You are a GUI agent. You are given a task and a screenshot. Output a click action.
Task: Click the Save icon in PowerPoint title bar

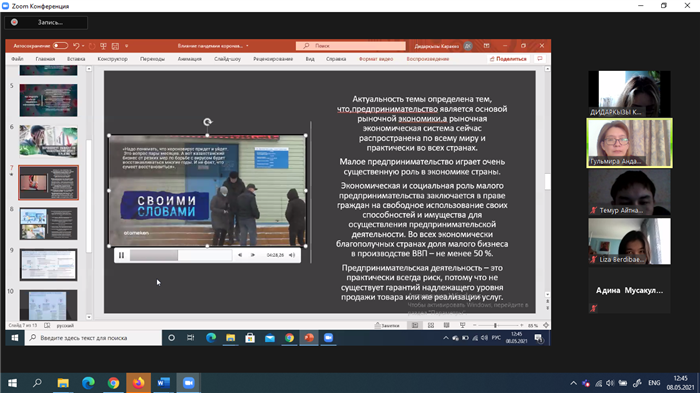click(x=115, y=46)
